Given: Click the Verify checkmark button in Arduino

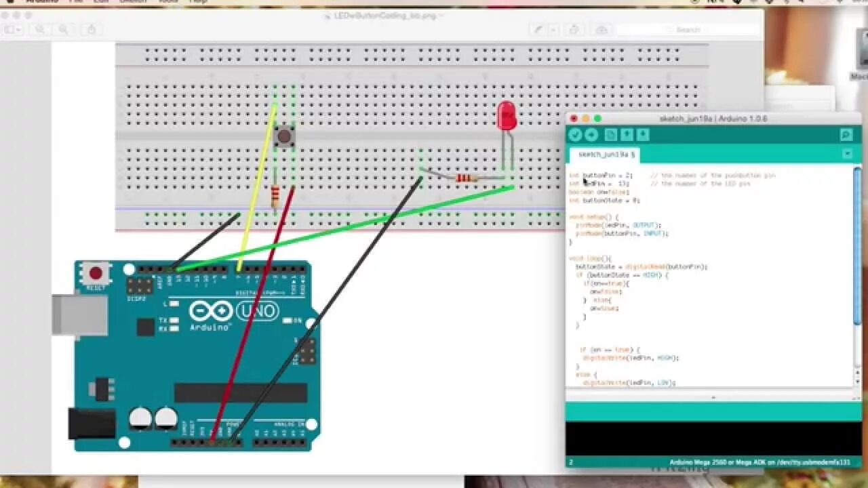Looking at the screenshot, I should coord(575,135).
